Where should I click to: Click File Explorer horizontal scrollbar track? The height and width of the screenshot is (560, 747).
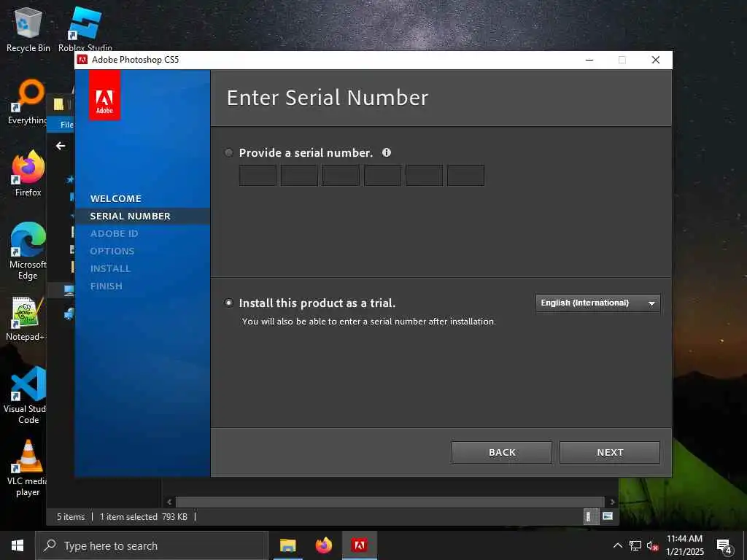(390, 502)
